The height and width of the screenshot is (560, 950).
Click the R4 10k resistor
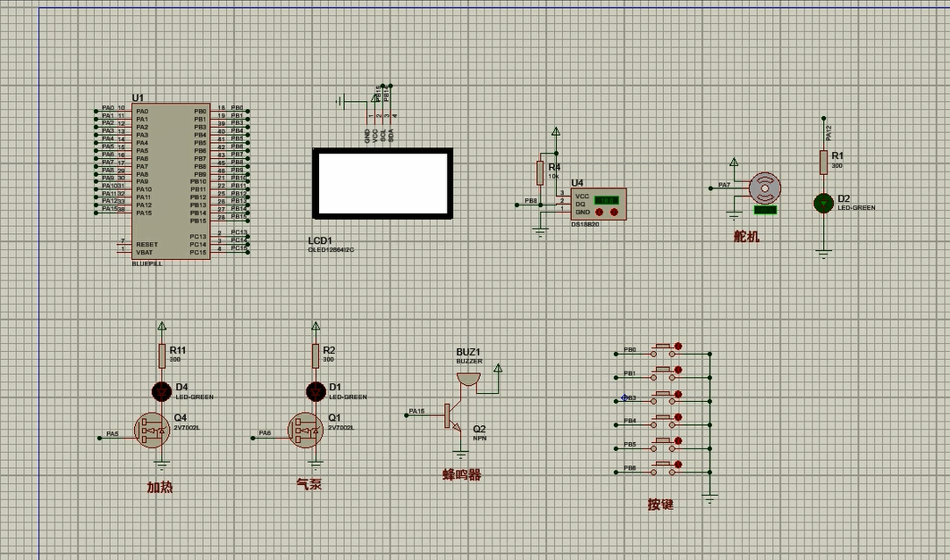540,171
